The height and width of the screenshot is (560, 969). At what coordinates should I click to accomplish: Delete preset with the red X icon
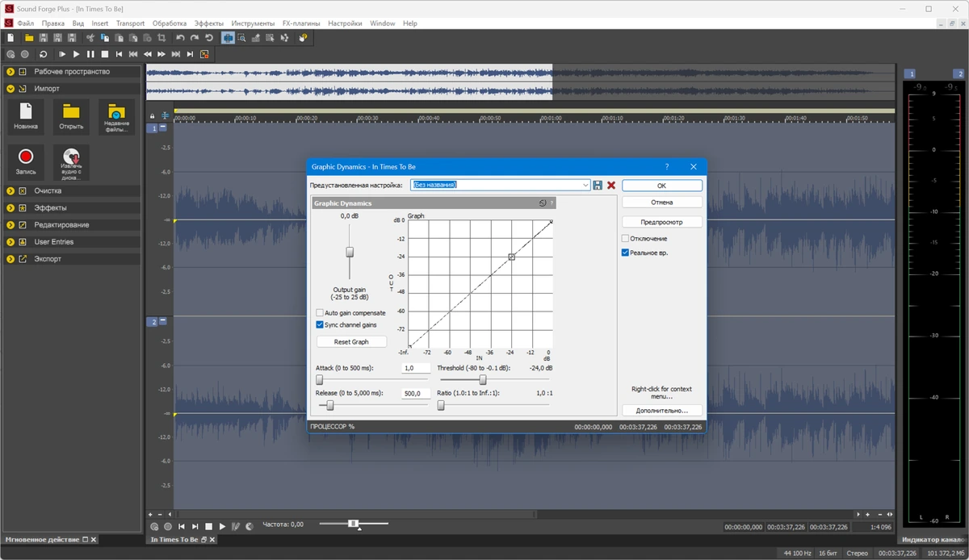pos(611,185)
